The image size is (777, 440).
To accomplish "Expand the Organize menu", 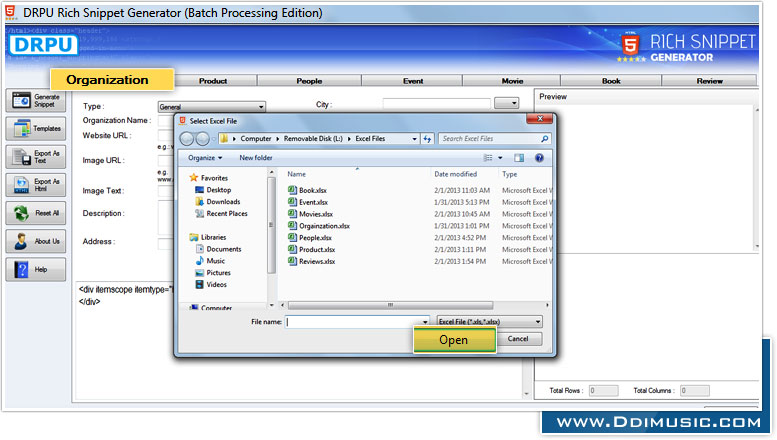I will (x=205, y=158).
